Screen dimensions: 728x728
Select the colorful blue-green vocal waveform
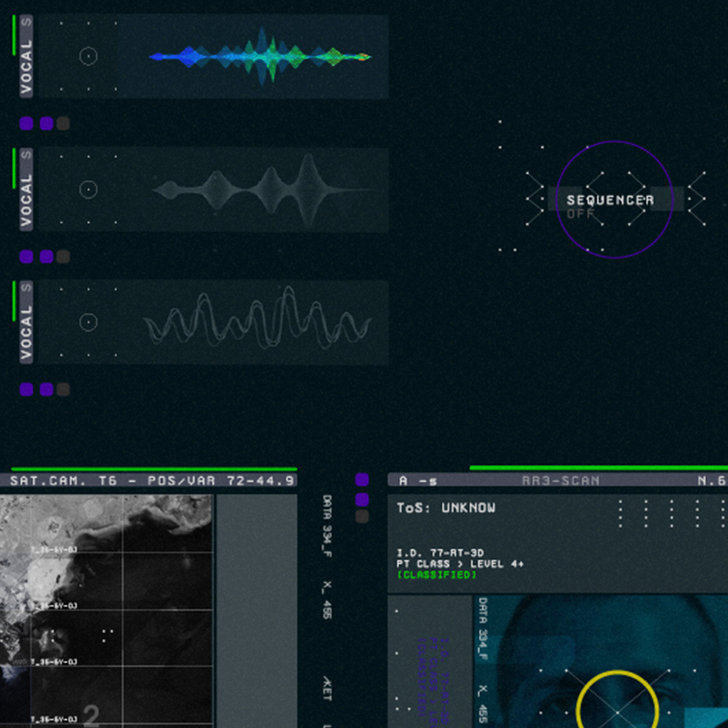(x=261, y=57)
